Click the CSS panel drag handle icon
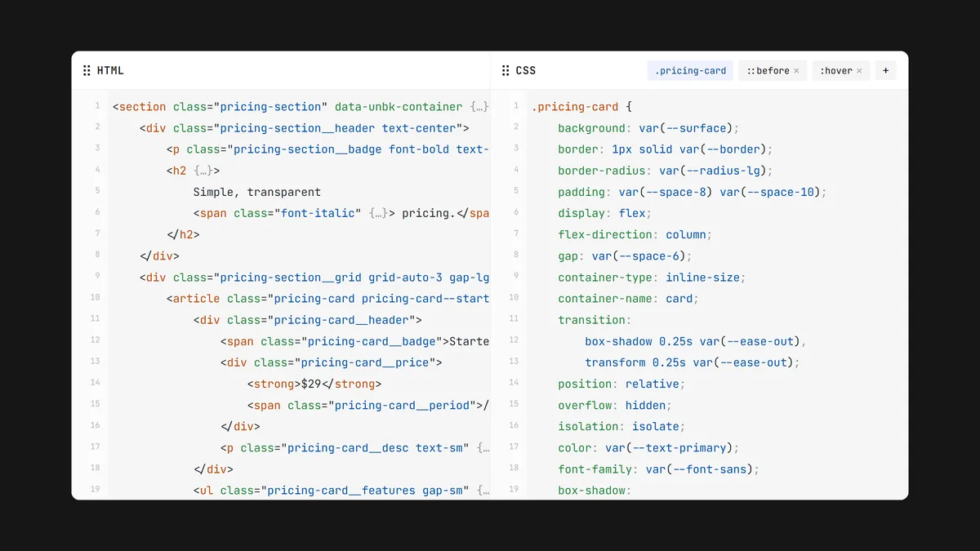 506,71
